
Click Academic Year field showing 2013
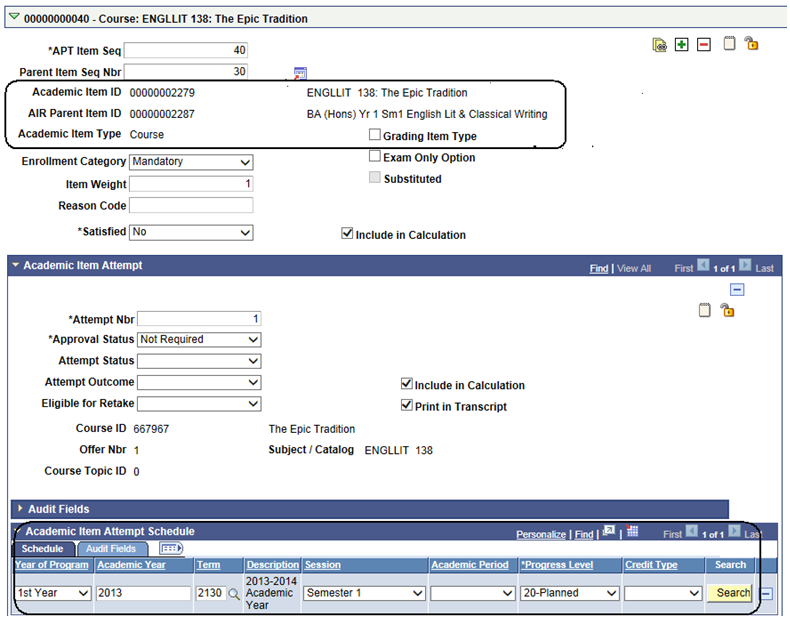(x=144, y=593)
